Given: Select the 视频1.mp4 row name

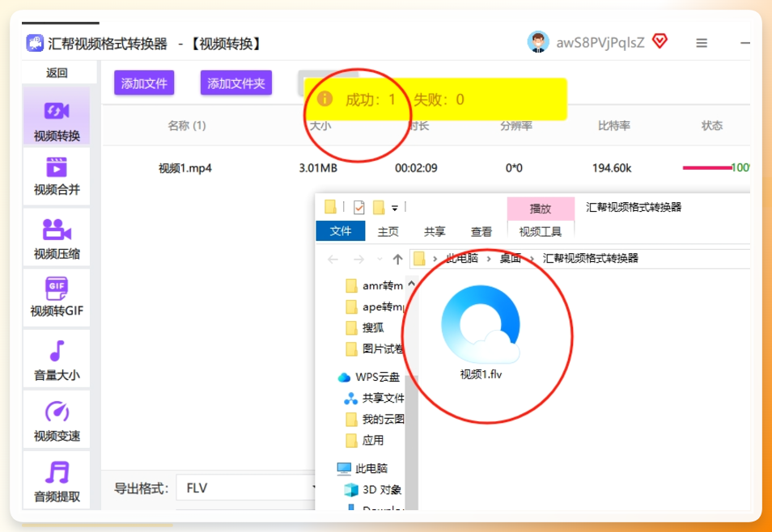Looking at the screenshot, I should click(185, 168).
